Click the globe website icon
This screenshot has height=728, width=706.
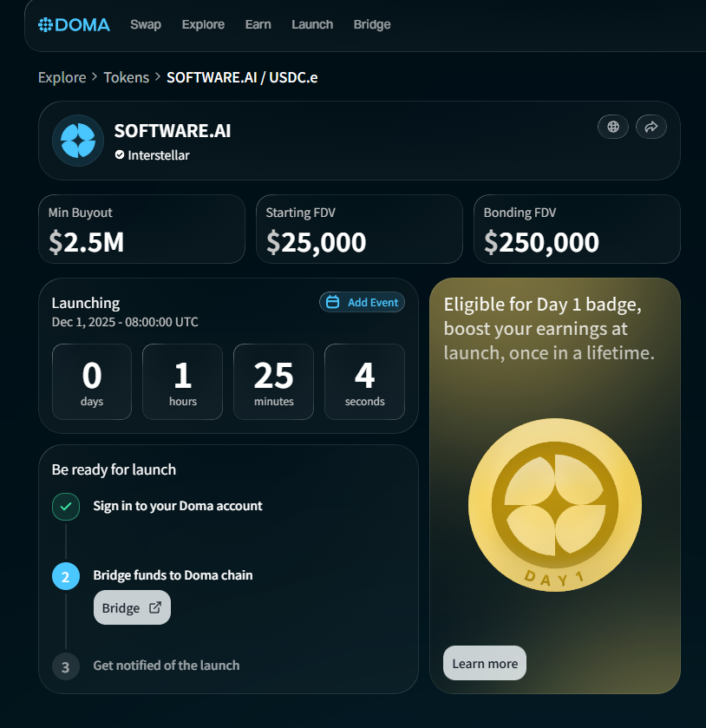[x=613, y=127]
